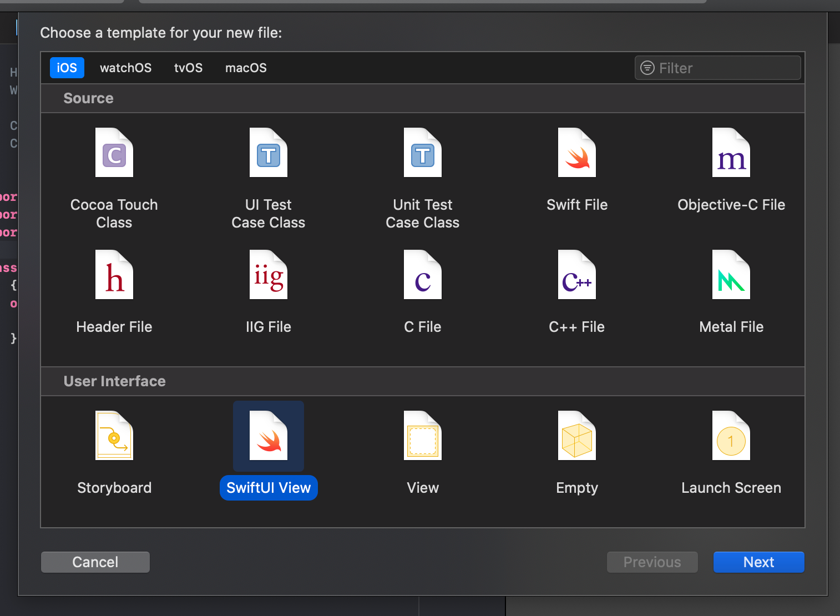Select the Metal File icon
Viewport: 840px width, 616px height.
[731, 275]
